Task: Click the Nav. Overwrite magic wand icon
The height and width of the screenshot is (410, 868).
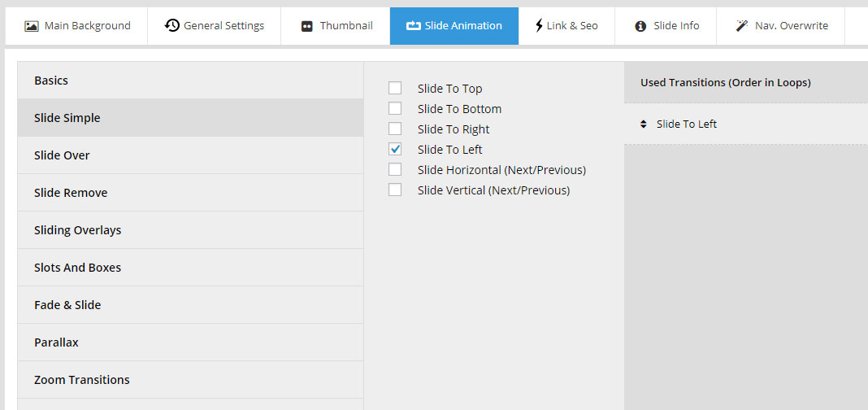Action: tap(742, 26)
